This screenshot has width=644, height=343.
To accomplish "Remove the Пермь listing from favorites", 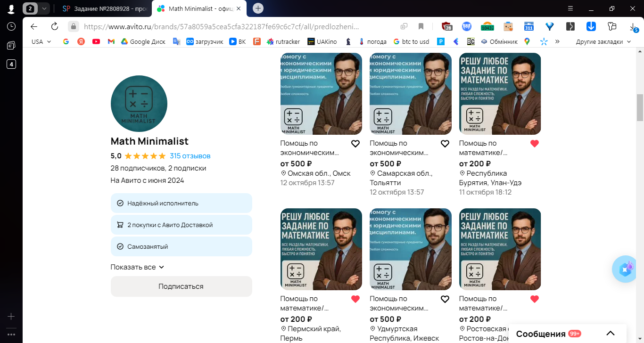I will (x=355, y=299).
